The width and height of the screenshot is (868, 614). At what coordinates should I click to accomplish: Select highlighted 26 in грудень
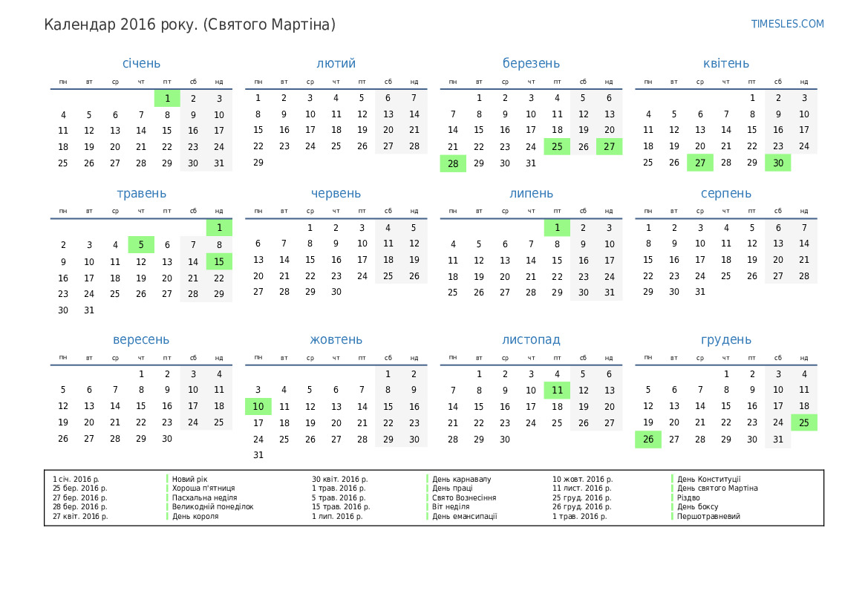point(647,440)
